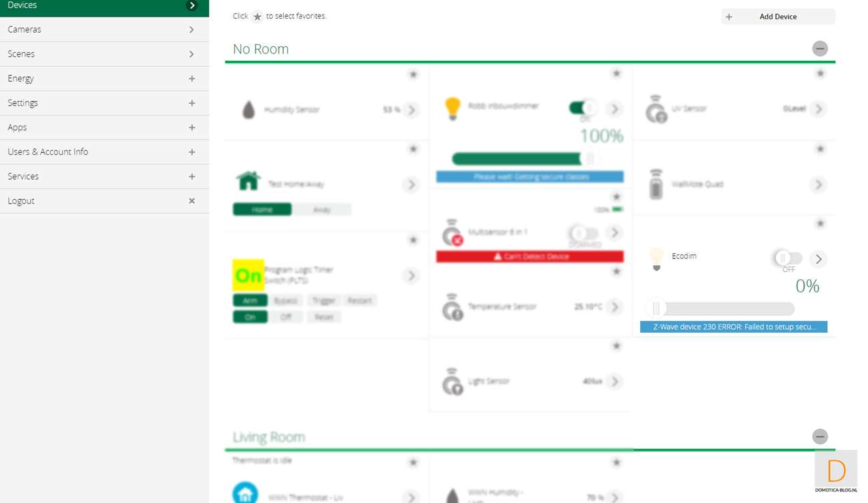The image size is (868, 503).
Task: Click the Ecodim dimmer slider handle
Action: tap(656, 308)
